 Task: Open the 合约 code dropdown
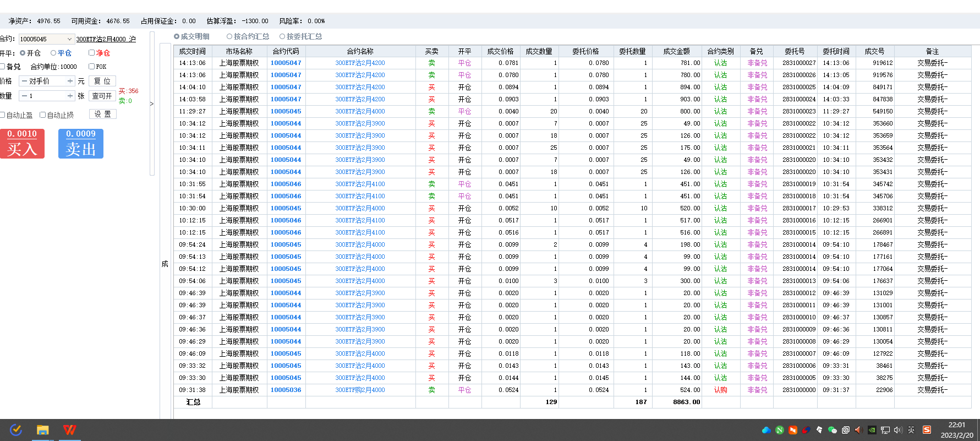click(69, 39)
